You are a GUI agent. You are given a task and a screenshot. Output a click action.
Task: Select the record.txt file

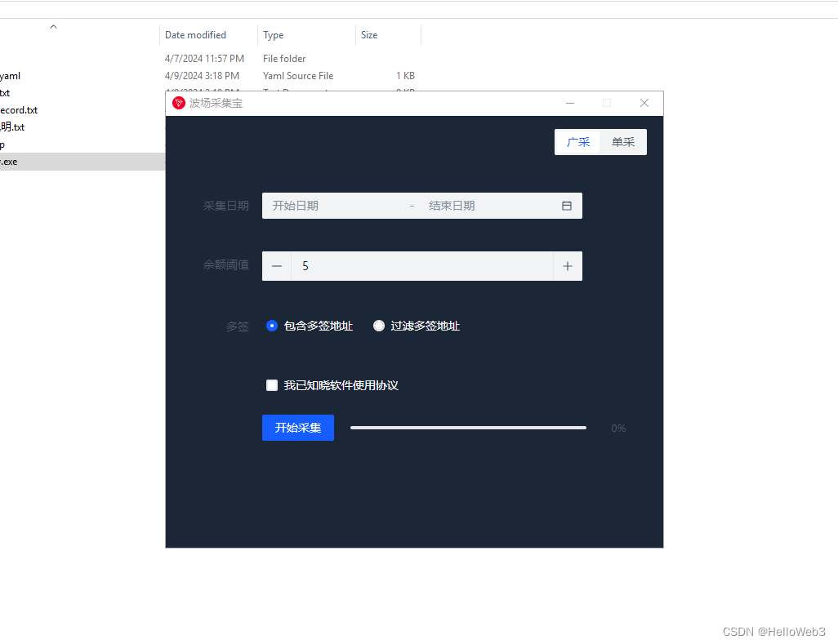click(19, 109)
